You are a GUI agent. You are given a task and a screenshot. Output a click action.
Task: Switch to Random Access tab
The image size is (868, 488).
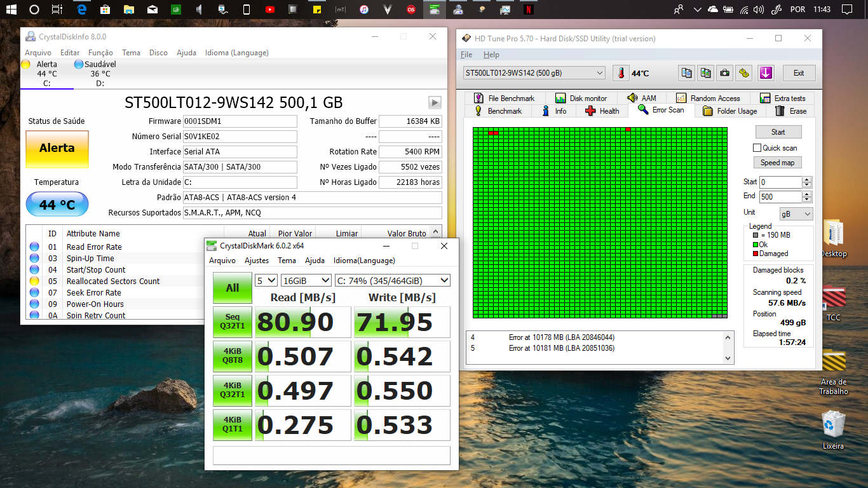pos(708,98)
